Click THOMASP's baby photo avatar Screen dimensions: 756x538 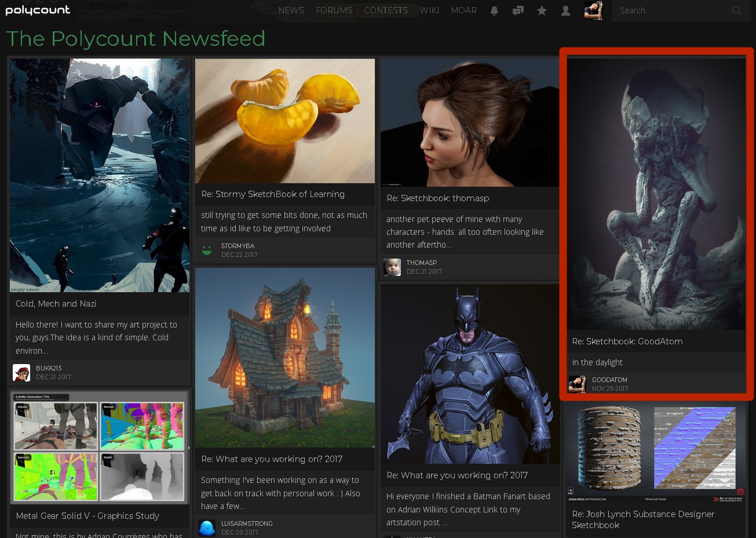coord(392,267)
